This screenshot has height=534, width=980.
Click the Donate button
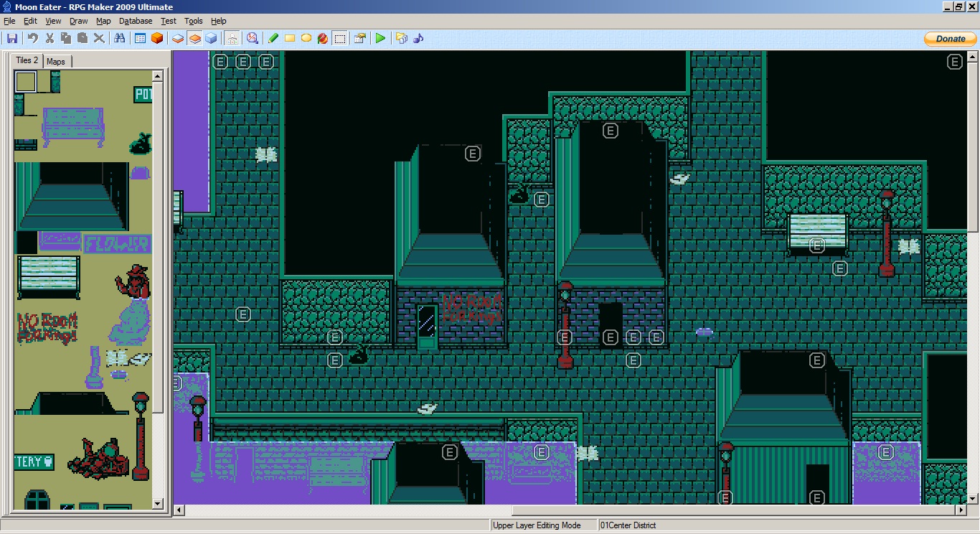(950, 39)
